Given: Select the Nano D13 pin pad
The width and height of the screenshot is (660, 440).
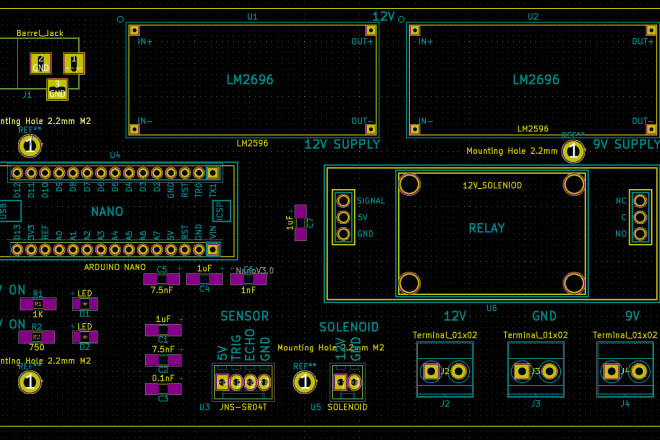Looking at the screenshot, I should [x=17, y=250].
